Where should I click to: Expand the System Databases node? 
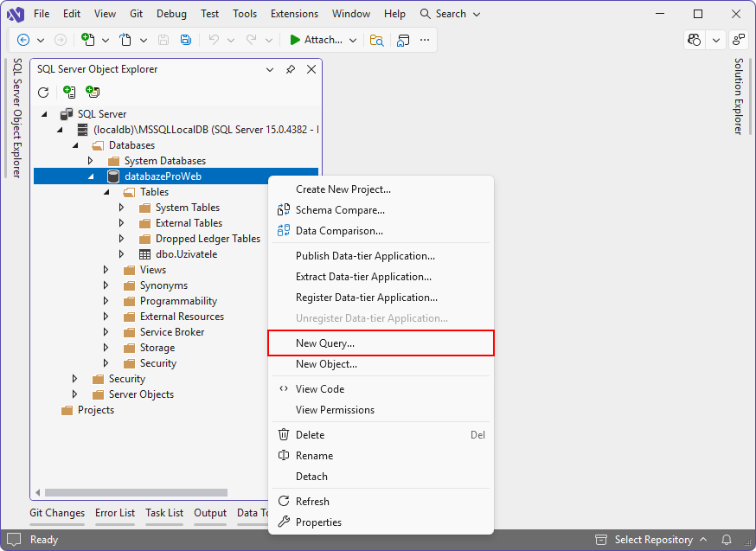click(x=91, y=160)
